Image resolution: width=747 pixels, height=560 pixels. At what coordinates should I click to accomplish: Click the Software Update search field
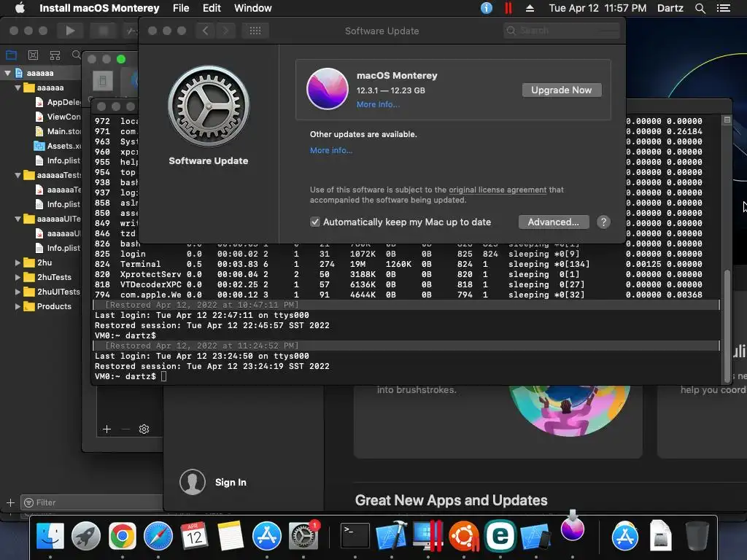click(561, 31)
